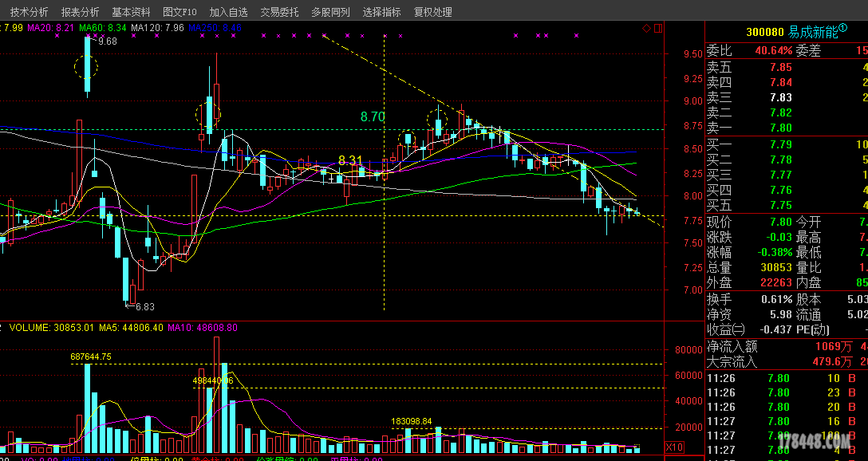
Task: Click the 净资 value 5.98
Action: pos(780,315)
